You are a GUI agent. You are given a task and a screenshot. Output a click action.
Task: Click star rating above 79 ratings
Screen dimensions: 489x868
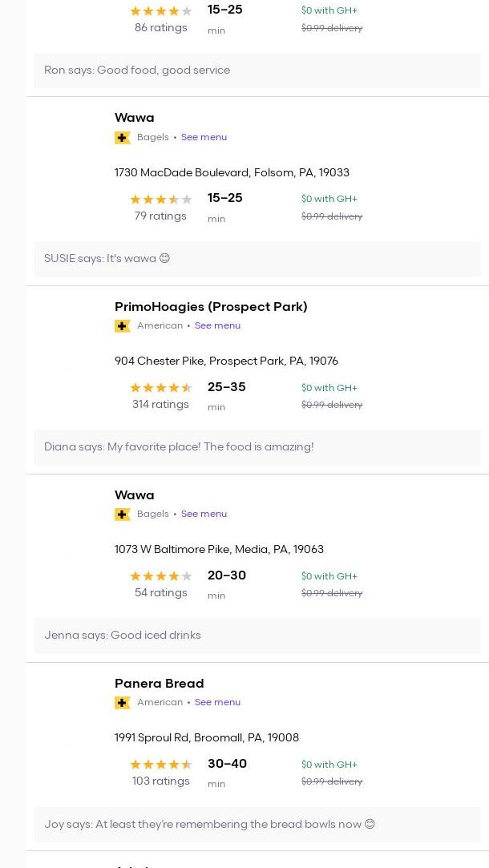click(160, 200)
